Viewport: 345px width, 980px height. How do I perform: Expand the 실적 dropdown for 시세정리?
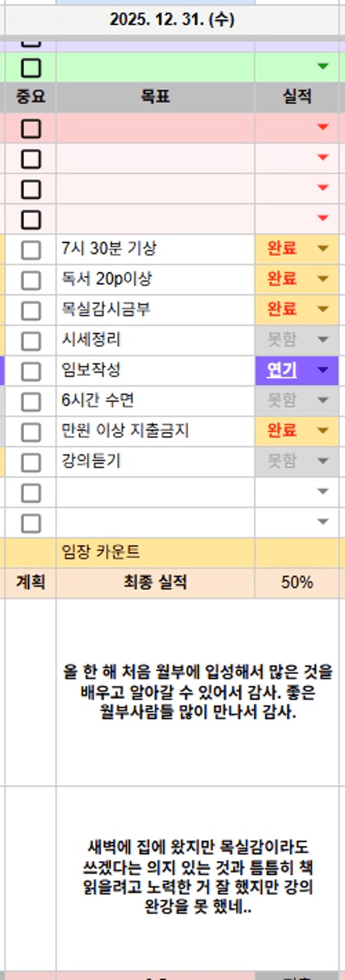coord(323,340)
